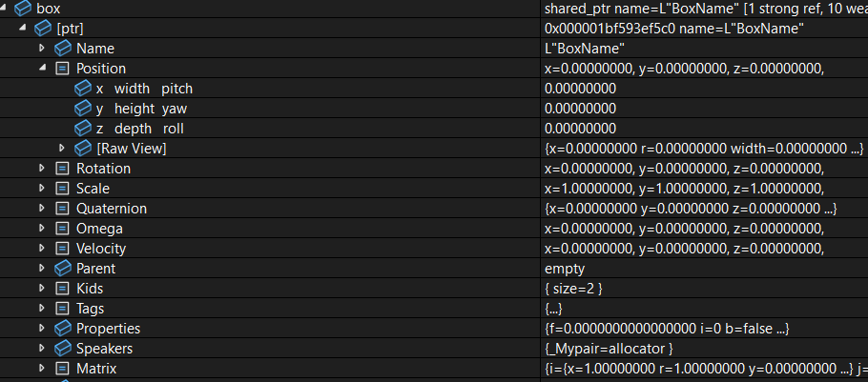Viewport: 868px width, 382px height.
Task: Click the cube icon beside [Raw View]
Action: pyautogui.click(x=83, y=149)
